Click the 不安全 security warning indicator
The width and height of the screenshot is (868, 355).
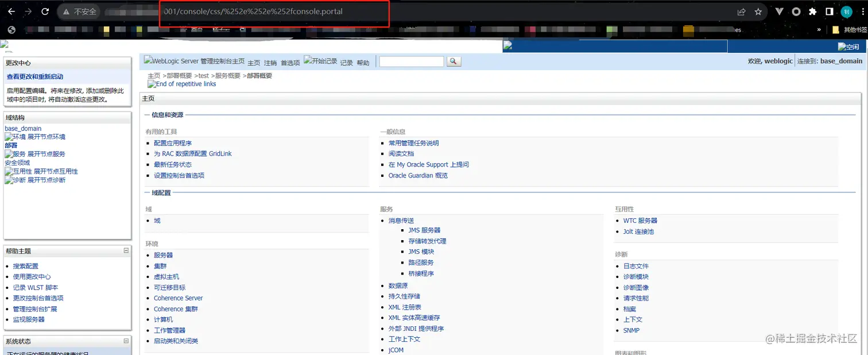[79, 11]
